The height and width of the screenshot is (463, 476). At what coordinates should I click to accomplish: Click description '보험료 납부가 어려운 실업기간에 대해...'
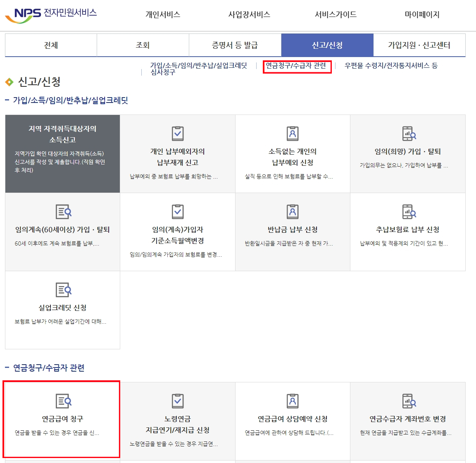60,322
